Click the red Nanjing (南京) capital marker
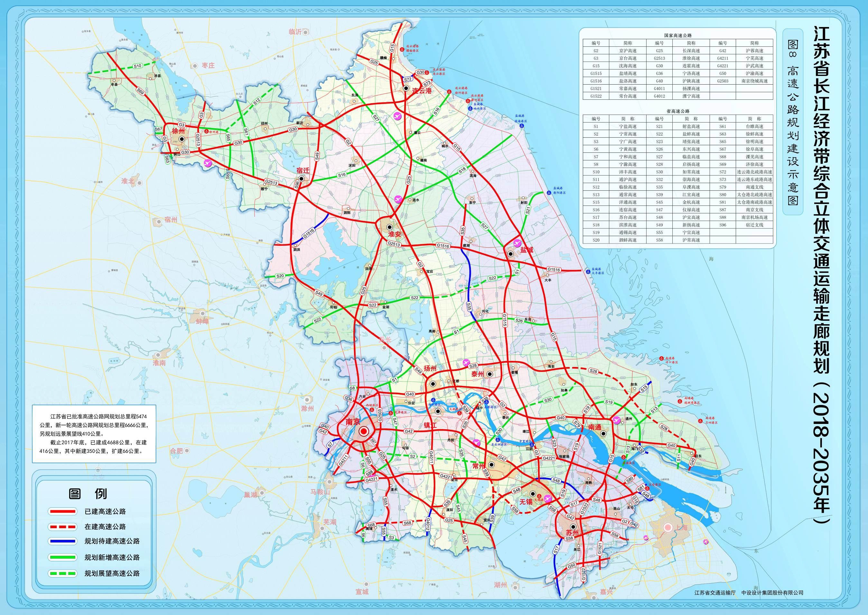The width and height of the screenshot is (868, 615). click(364, 431)
